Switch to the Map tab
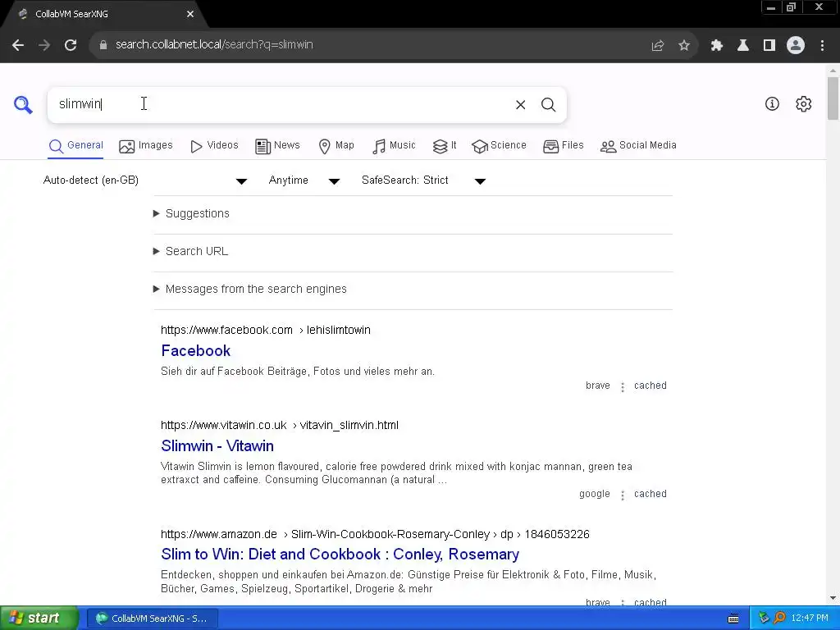The height and width of the screenshot is (630, 840). coord(336,146)
